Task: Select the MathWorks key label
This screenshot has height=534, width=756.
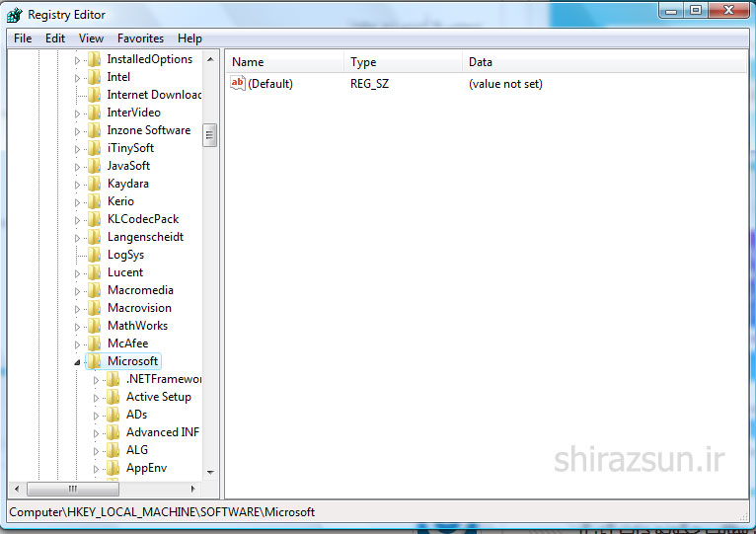Action: [137, 326]
